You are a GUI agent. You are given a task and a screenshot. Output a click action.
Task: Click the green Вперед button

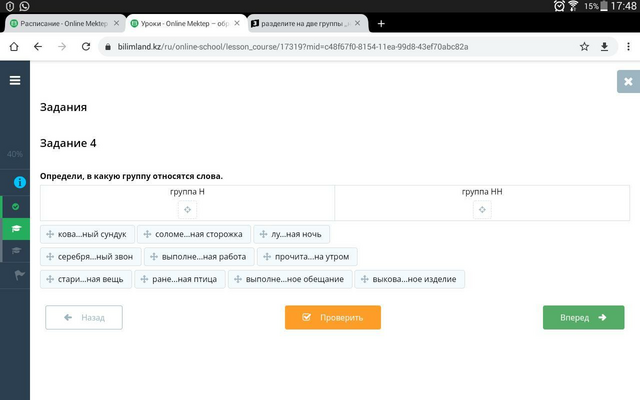click(x=583, y=318)
